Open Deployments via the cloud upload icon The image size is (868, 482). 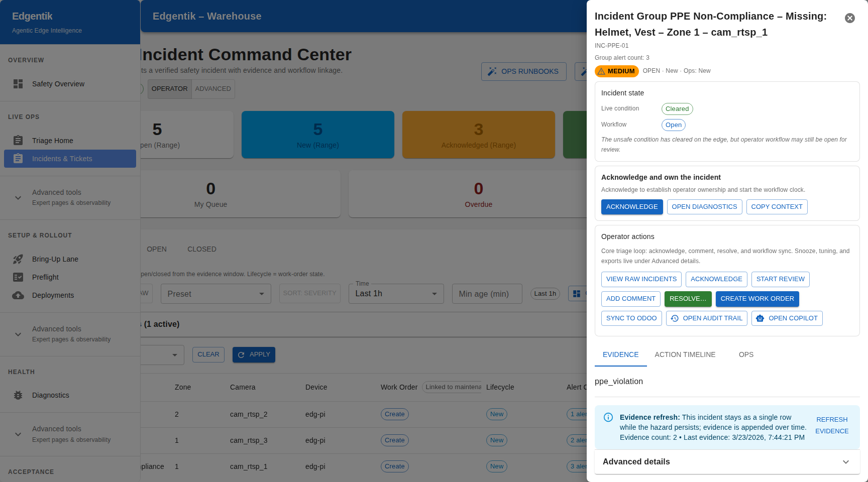tap(18, 295)
